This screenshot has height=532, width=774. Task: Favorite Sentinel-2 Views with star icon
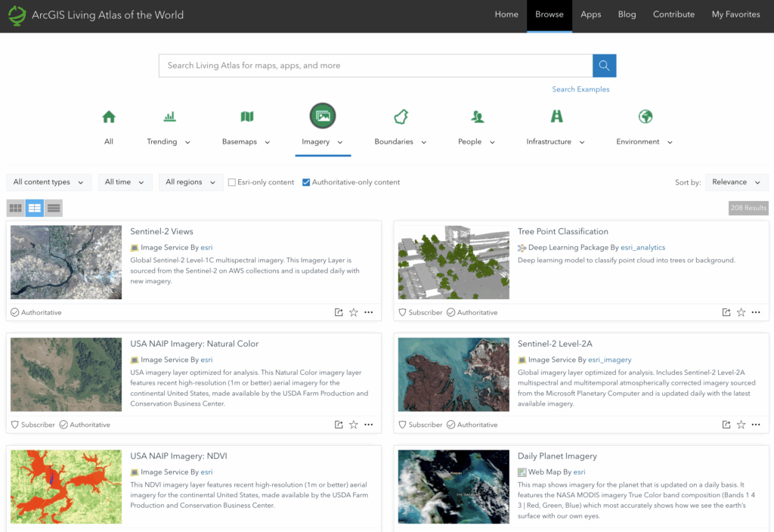click(x=354, y=312)
